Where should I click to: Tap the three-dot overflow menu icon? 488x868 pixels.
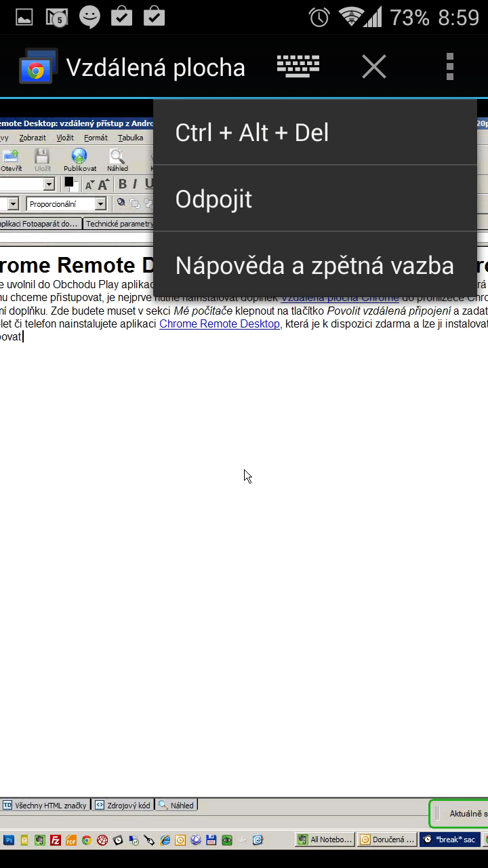[449, 66]
